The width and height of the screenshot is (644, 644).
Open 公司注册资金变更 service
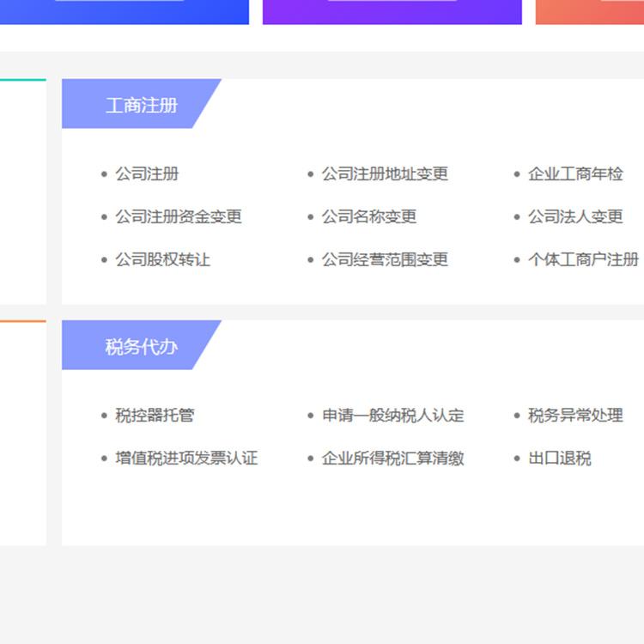point(179,217)
